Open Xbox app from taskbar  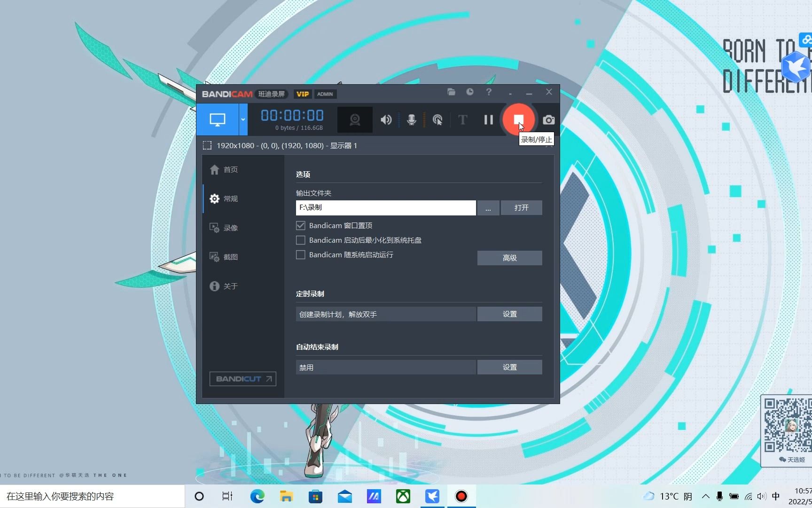403,496
